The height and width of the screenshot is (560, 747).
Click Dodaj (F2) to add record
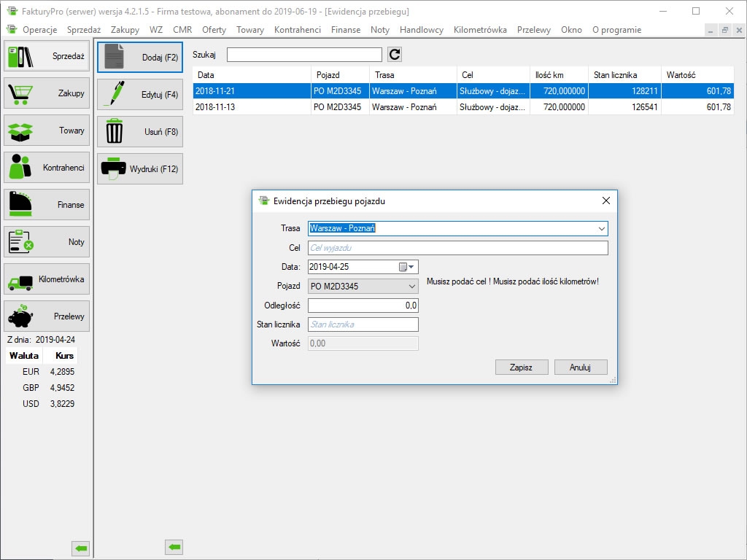(140, 58)
